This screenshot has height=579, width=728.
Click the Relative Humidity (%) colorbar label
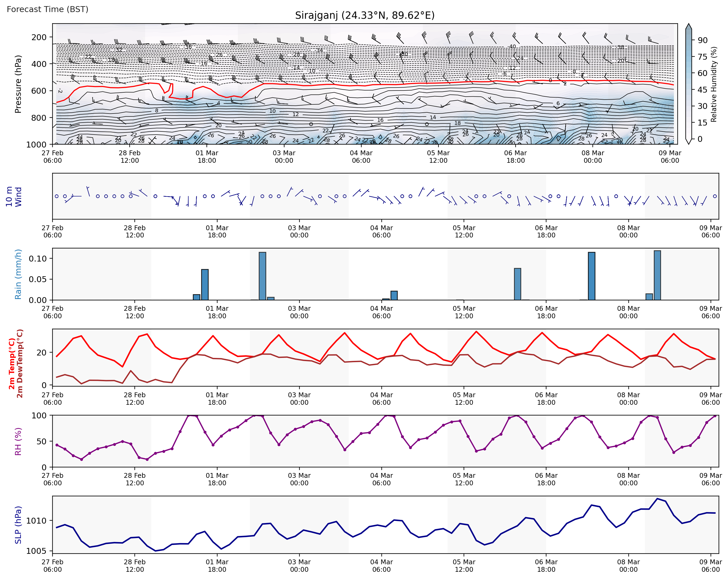714,84
